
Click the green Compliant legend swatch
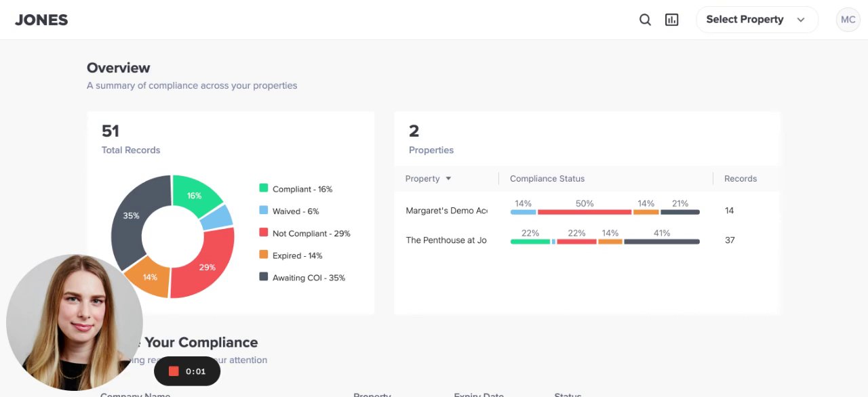[x=264, y=188]
